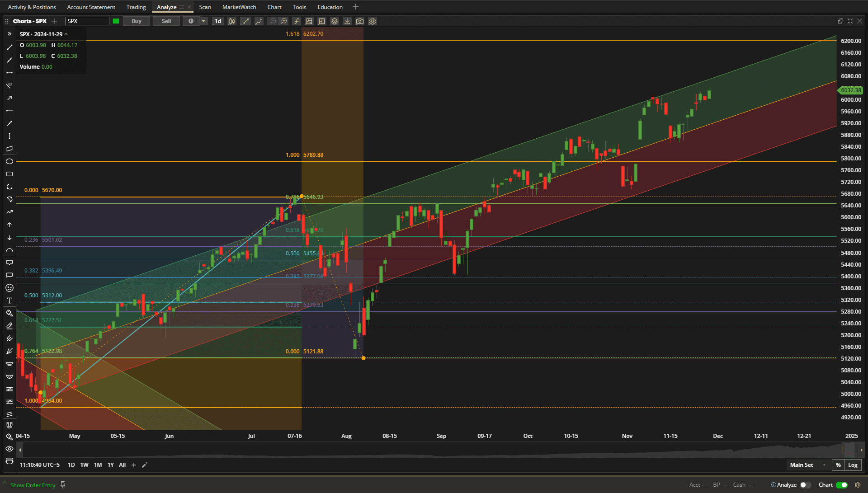This screenshot has height=493, width=868.
Task: Set time range to 1D
Action: point(71,465)
